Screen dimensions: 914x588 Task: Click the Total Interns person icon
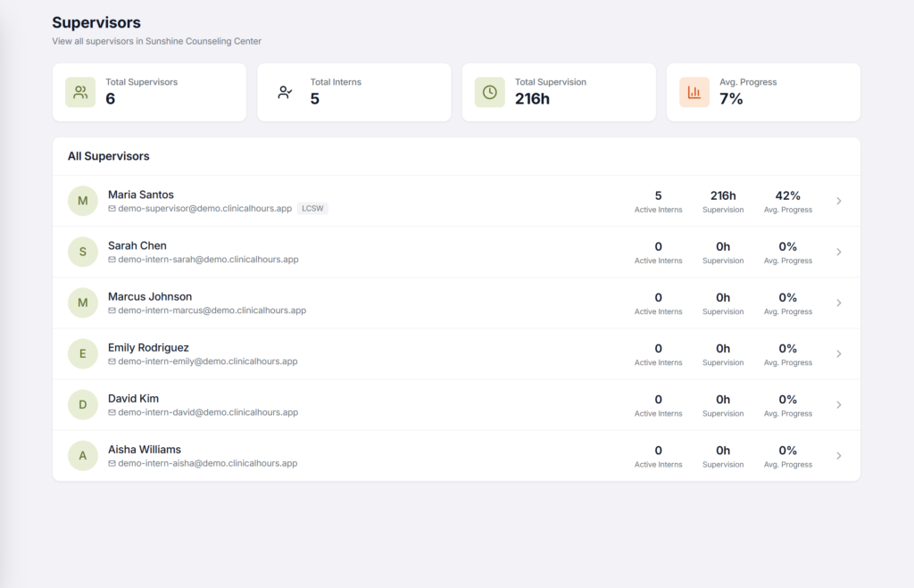[x=285, y=91]
